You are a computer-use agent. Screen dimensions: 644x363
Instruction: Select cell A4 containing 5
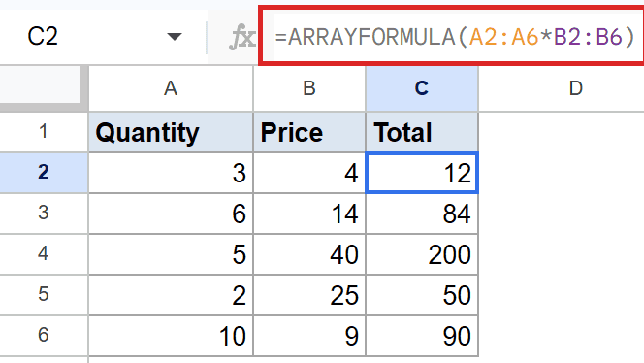pos(171,254)
